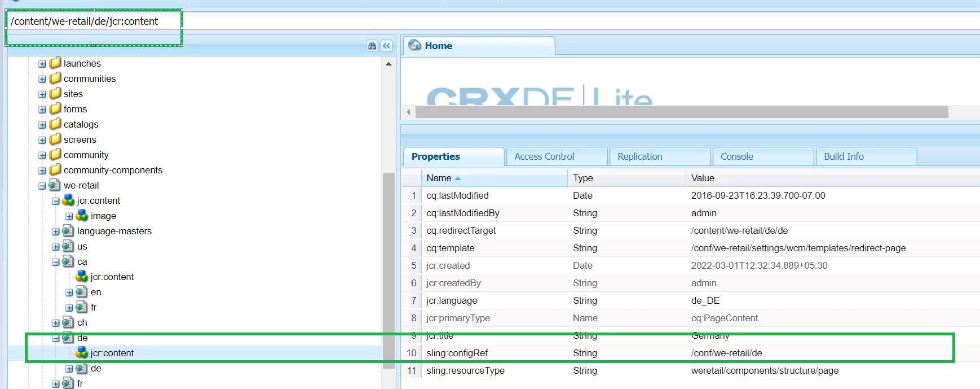The width and height of the screenshot is (980, 389).
Task: Sort properties by Value column header
Action: click(x=833, y=178)
